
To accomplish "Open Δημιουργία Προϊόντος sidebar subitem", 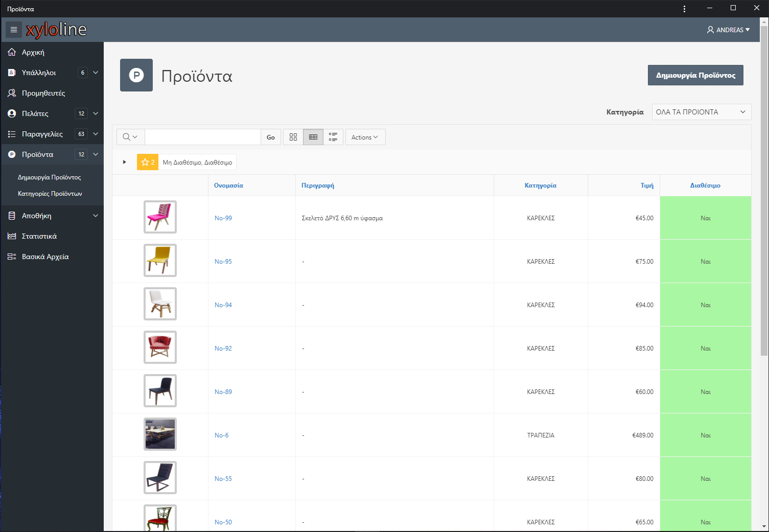I will [50, 177].
